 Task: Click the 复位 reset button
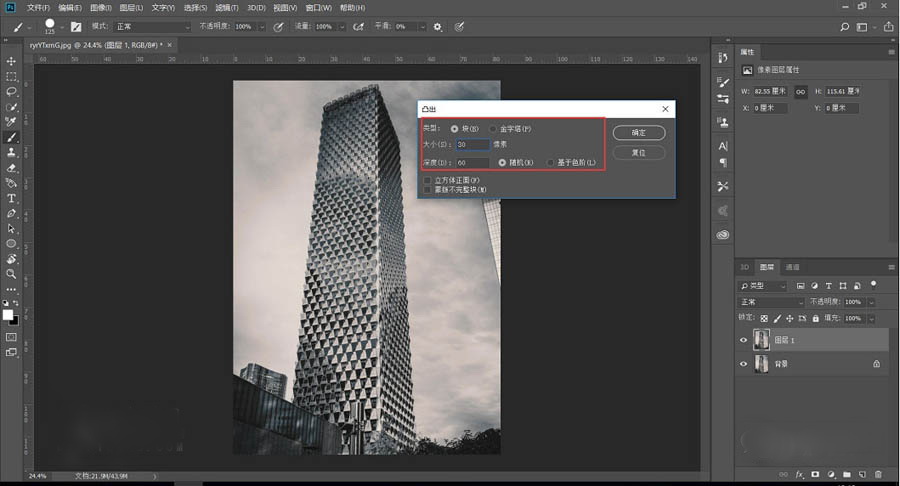pos(638,153)
